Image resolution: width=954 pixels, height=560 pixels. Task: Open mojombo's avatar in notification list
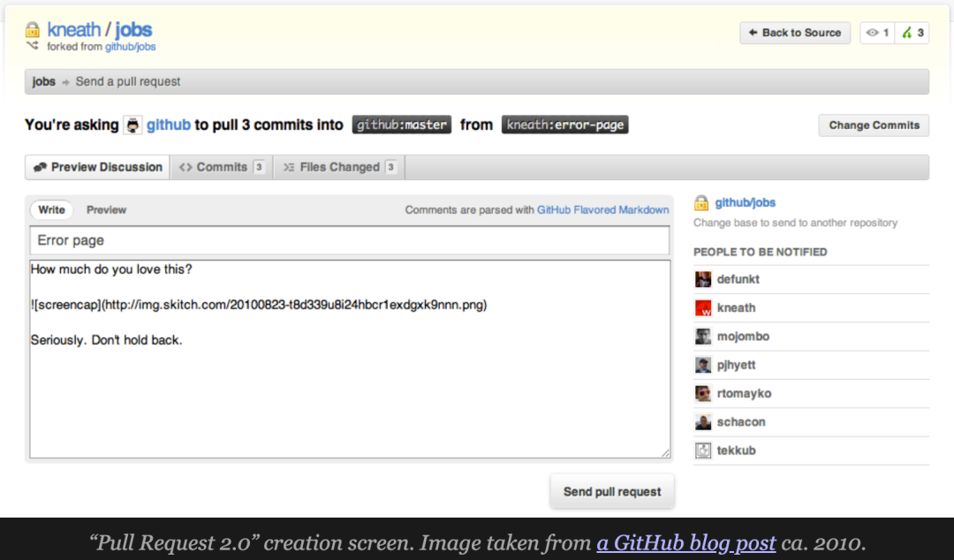(x=703, y=337)
